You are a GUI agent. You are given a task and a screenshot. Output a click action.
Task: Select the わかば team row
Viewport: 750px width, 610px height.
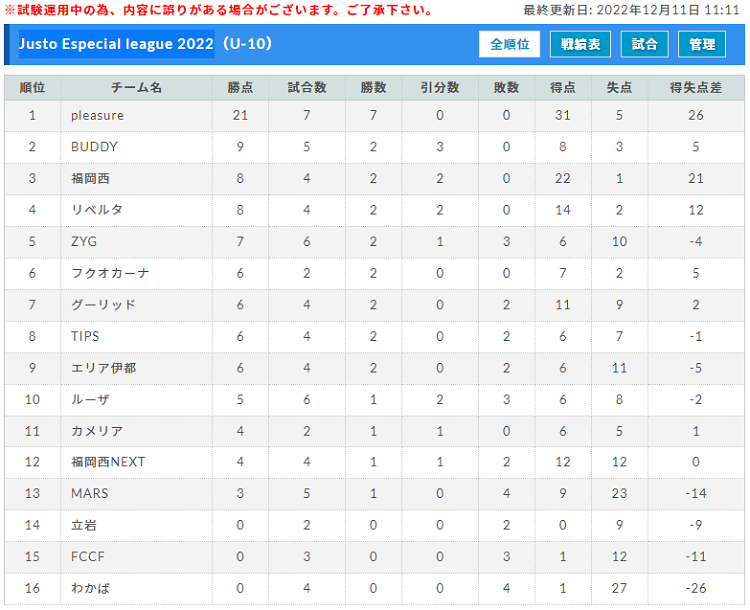click(375, 588)
